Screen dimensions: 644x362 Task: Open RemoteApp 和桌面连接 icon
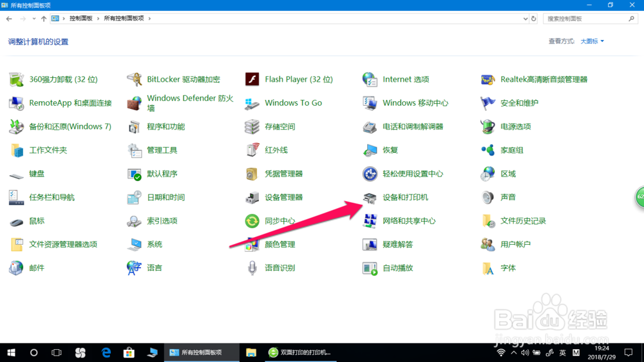coord(17,102)
